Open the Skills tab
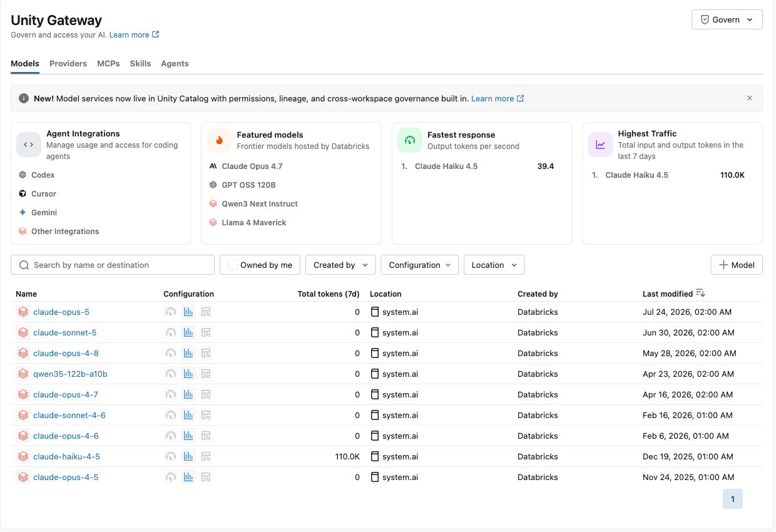 point(140,63)
